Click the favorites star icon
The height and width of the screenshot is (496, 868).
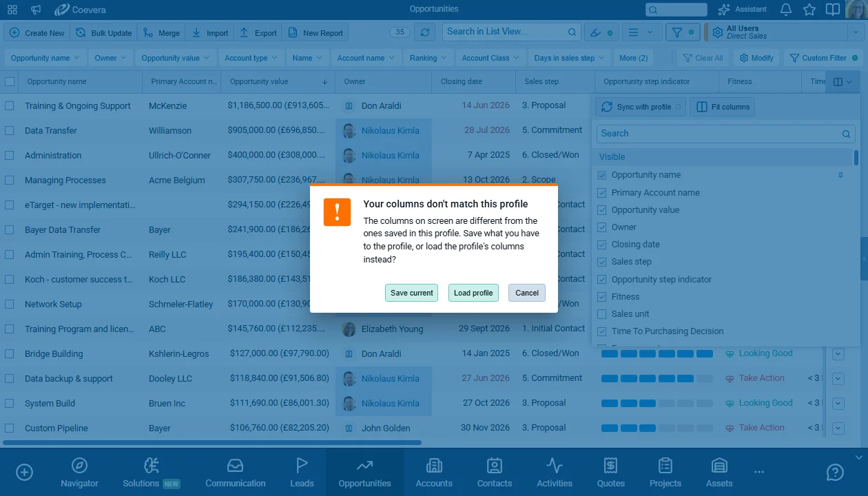[x=809, y=10]
